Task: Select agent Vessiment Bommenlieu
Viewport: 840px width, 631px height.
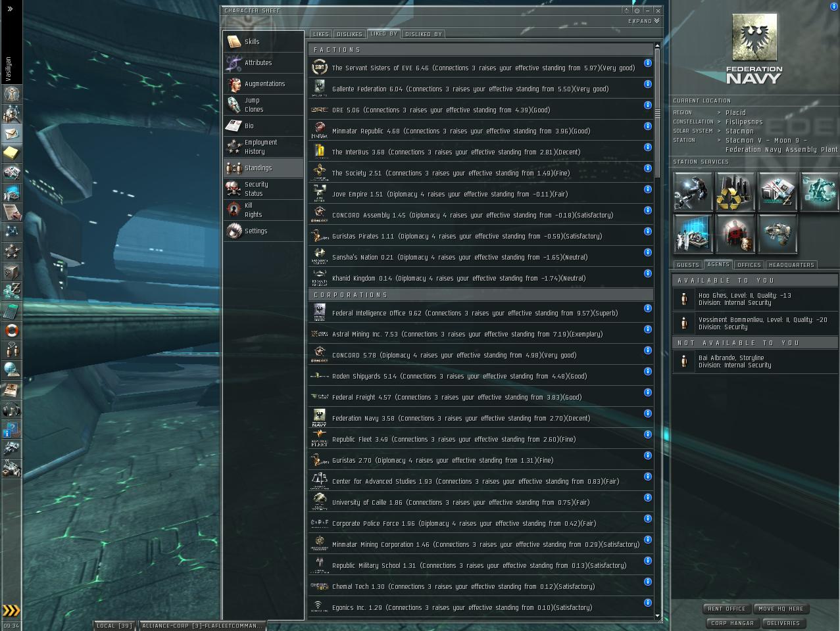Action: click(755, 323)
